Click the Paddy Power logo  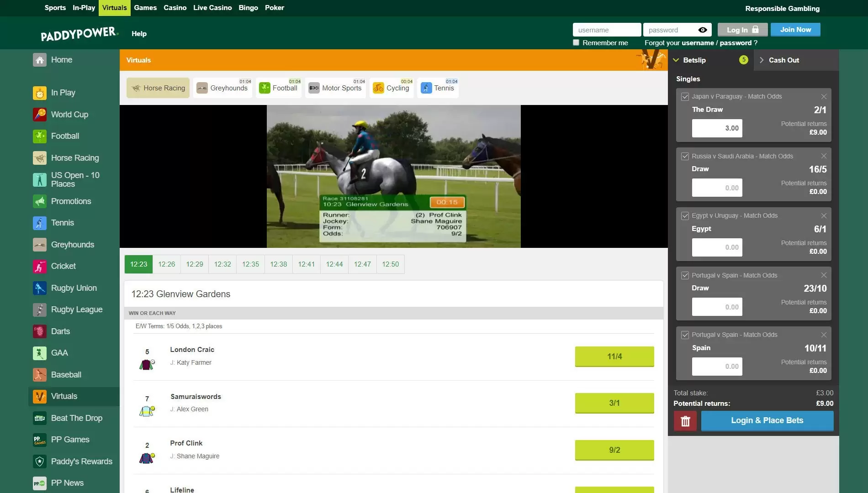79,33
